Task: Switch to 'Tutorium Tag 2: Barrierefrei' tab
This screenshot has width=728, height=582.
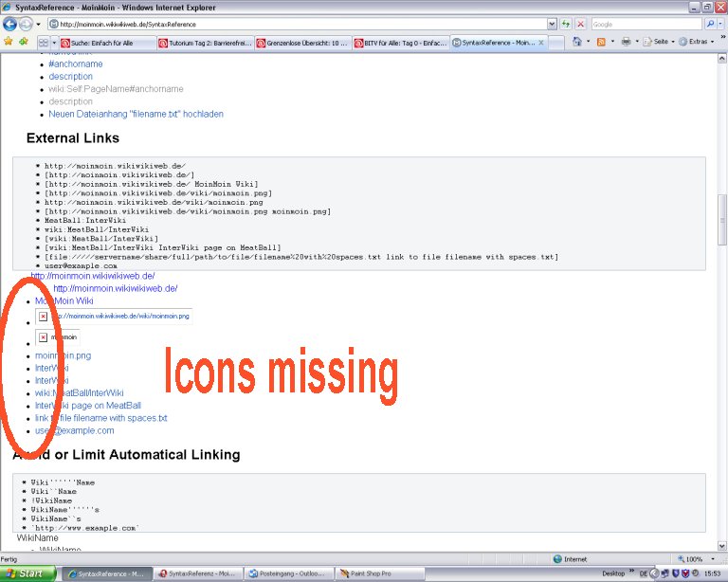Action: (x=205, y=43)
